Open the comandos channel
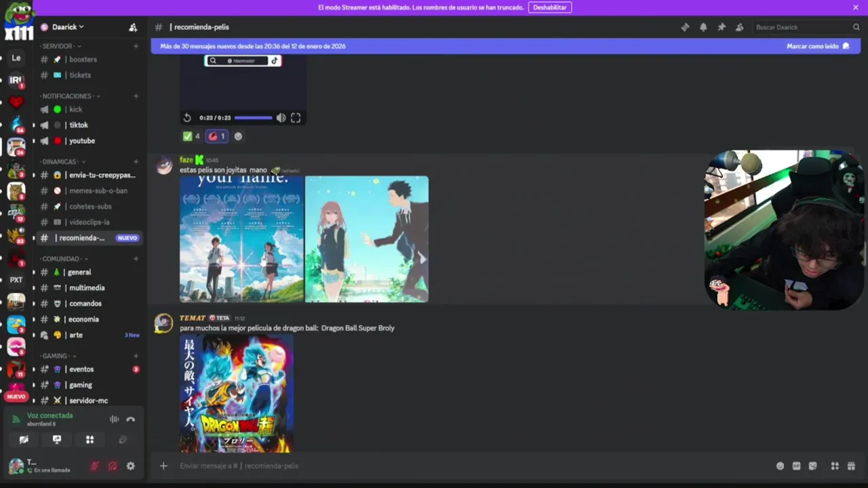The height and width of the screenshot is (488, 868). click(x=90, y=304)
